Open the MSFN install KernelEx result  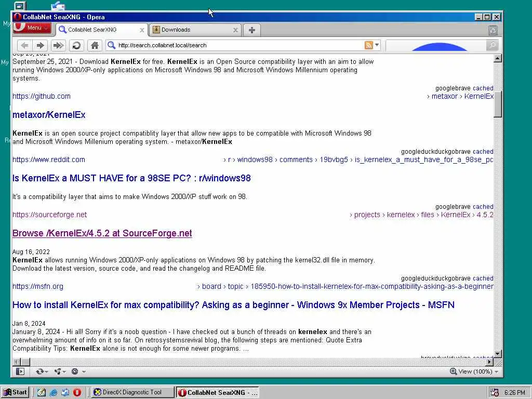(233, 305)
